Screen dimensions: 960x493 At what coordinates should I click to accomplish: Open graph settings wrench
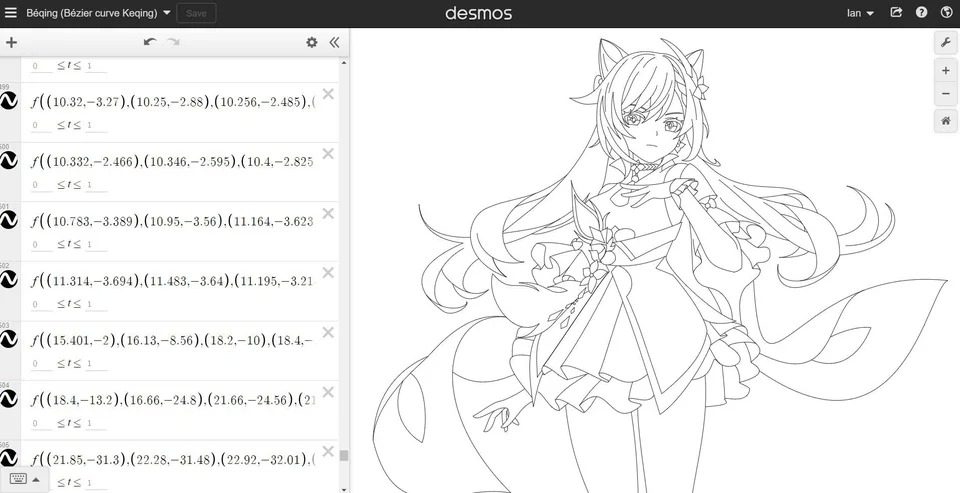point(946,42)
